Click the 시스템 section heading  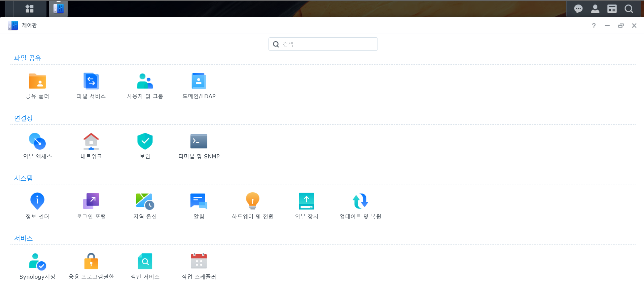pyautogui.click(x=24, y=178)
